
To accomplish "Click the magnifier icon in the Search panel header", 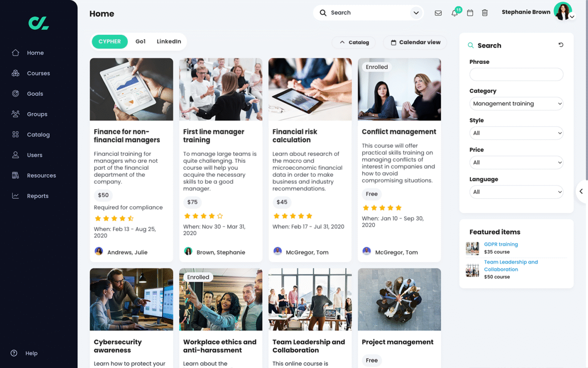I will [471, 45].
